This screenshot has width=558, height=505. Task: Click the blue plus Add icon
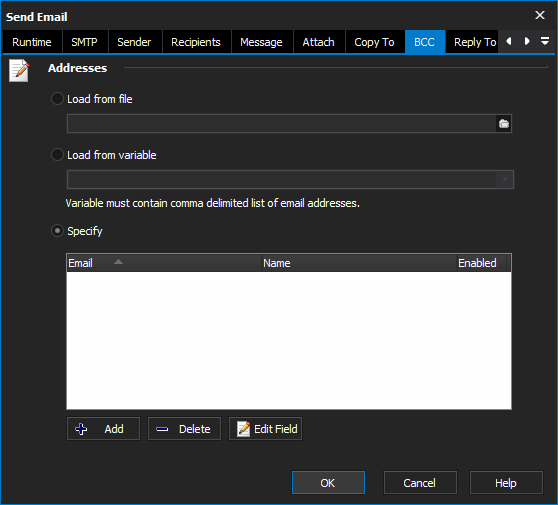pos(81,429)
